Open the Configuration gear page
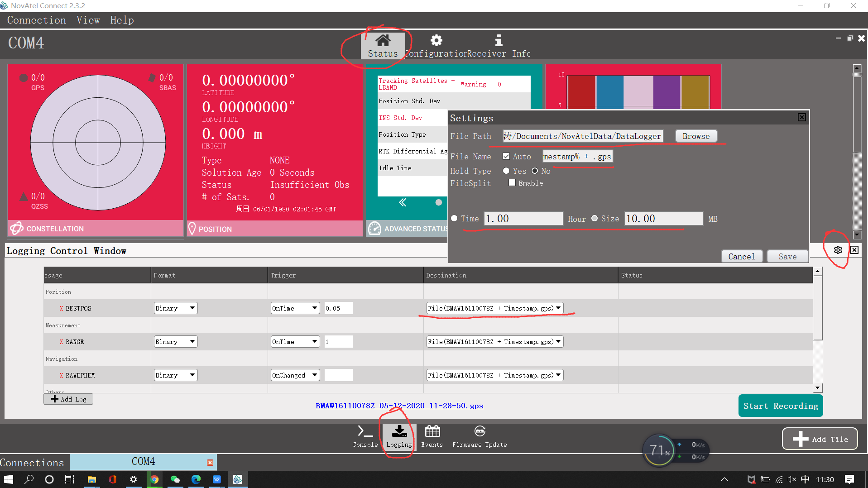 click(x=436, y=45)
